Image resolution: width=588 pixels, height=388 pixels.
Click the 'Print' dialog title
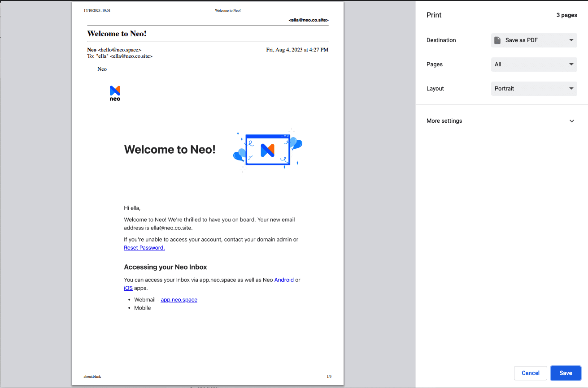pyautogui.click(x=434, y=15)
